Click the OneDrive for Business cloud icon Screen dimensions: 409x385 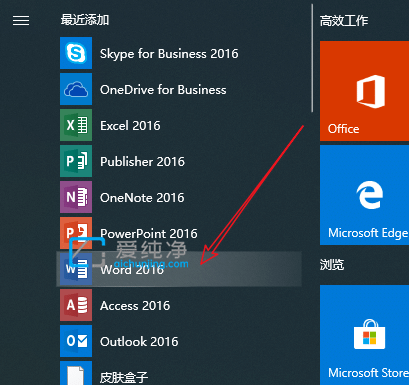(x=76, y=89)
